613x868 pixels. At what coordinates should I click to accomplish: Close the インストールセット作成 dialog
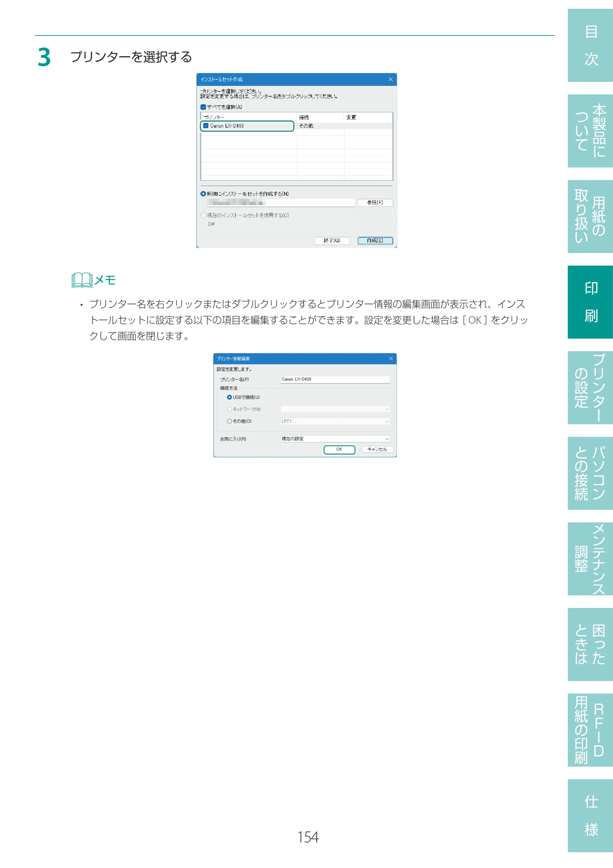pyautogui.click(x=390, y=79)
